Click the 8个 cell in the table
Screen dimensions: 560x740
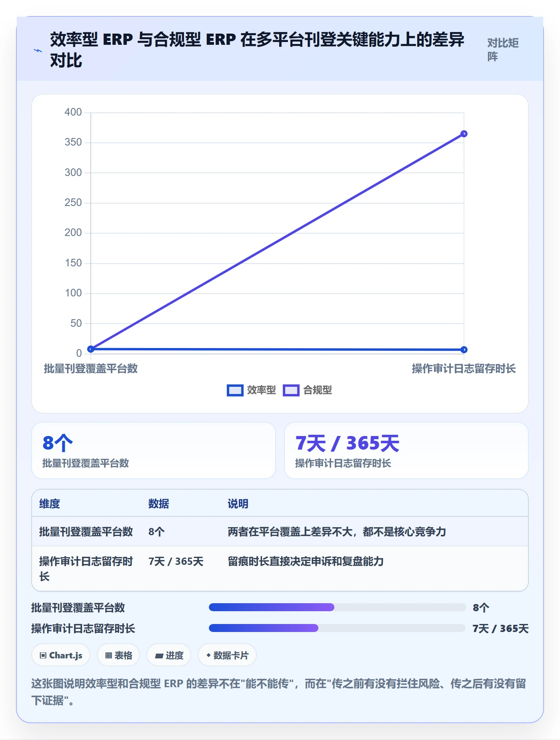click(156, 532)
